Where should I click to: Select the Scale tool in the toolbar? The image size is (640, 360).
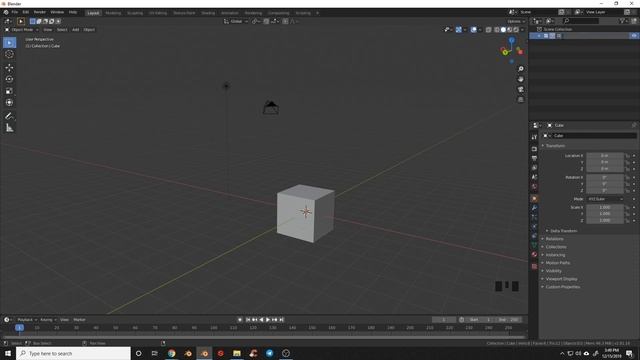click(9, 91)
